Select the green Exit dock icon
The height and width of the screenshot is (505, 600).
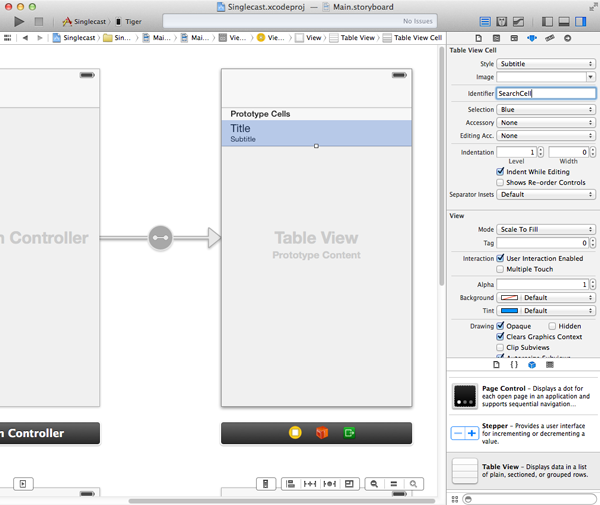point(349,433)
